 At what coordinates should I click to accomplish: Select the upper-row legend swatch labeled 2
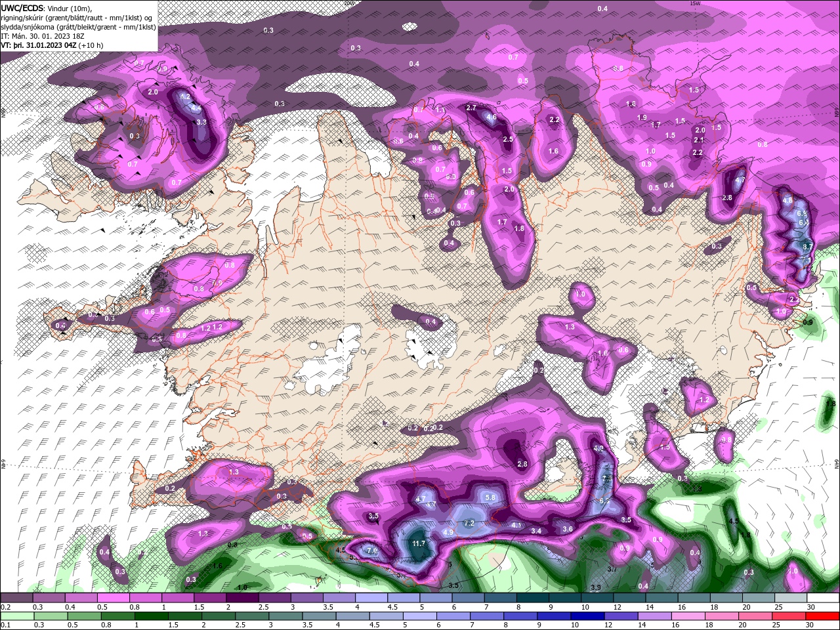[243, 597]
